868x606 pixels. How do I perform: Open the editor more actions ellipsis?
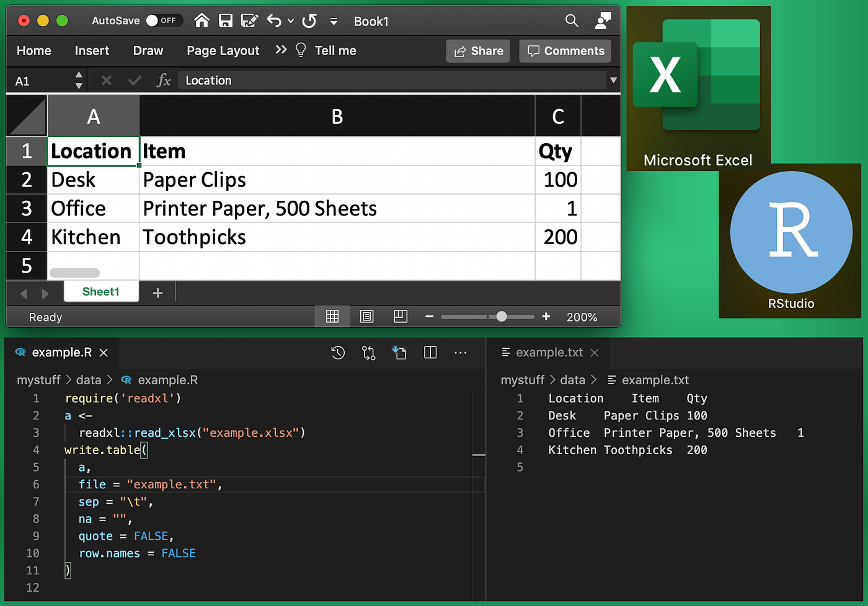[x=461, y=353]
